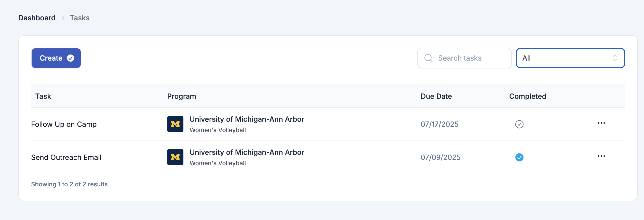Click the Tasks breadcrumb item
The image size is (644, 220).
point(80,18)
